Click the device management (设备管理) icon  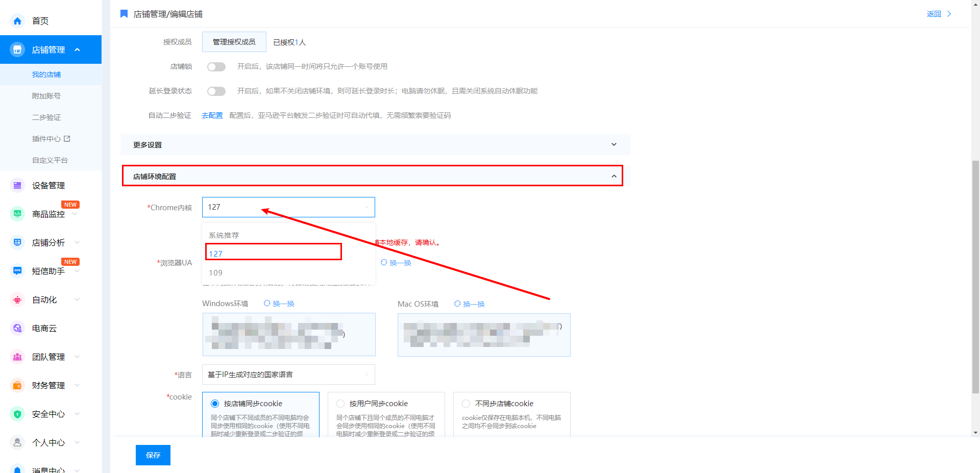[x=17, y=186]
